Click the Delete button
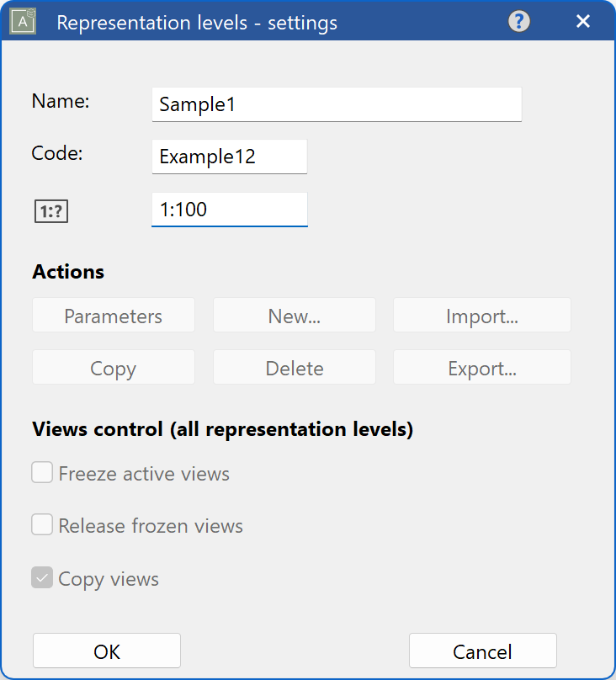The image size is (616, 680). point(294,367)
